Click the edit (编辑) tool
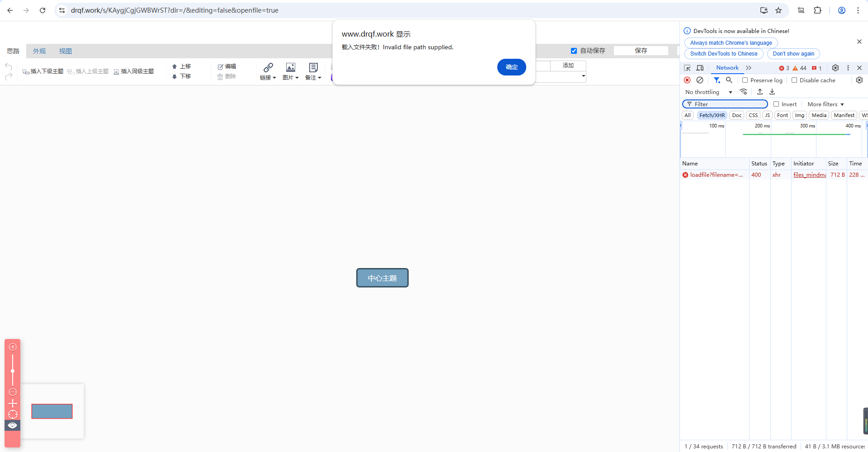This screenshot has height=452, width=868. coord(227,66)
